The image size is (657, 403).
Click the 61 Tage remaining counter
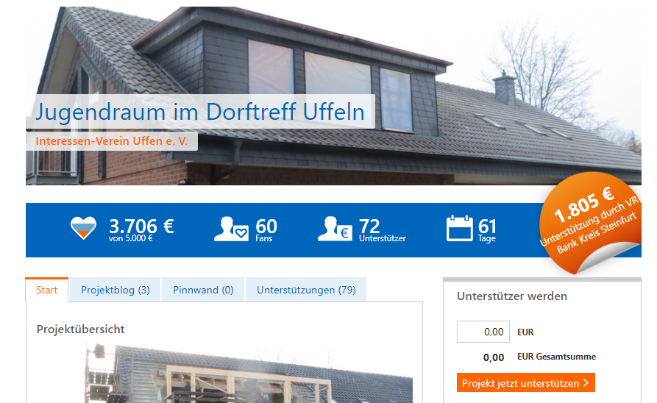[x=487, y=229]
